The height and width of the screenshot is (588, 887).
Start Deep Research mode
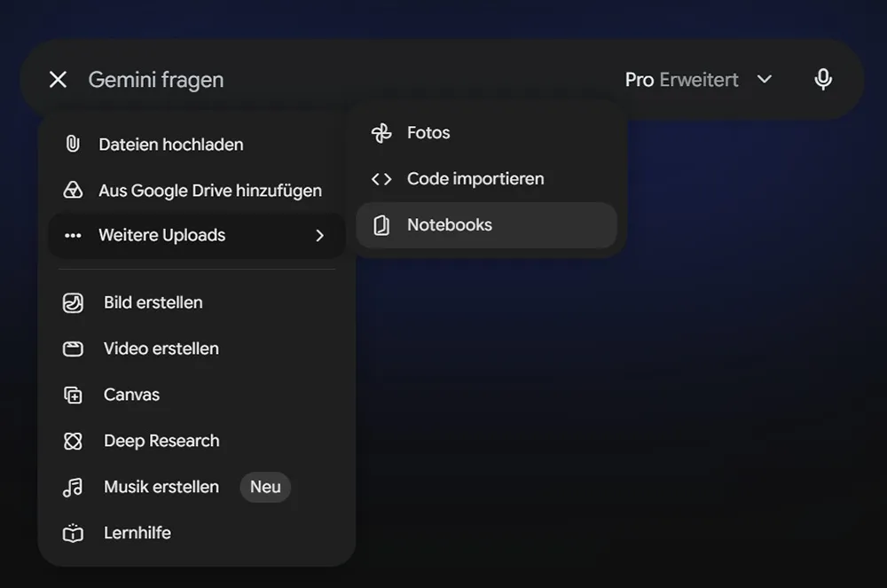[197, 441]
